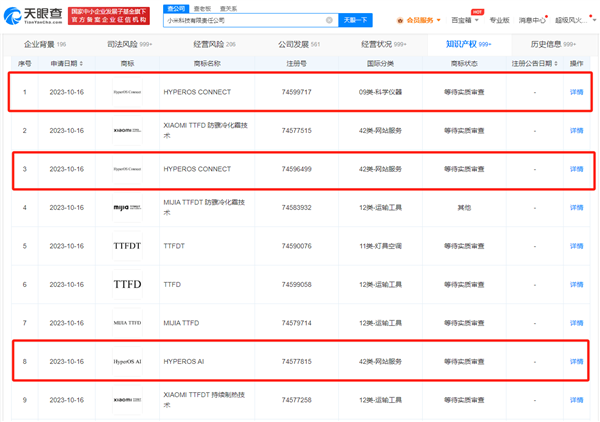Open the MIJIA TTFD trademark image in row 7

coord(127,323)
